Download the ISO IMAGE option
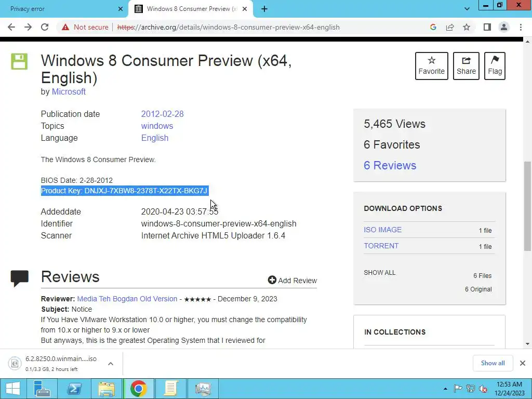Screen dimensions: 532x399 (382, 230)
